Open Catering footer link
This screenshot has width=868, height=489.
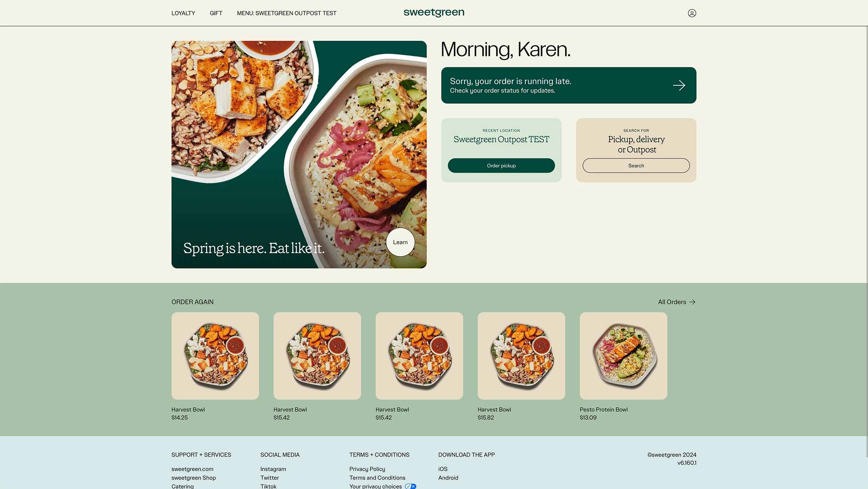[182, 486]
